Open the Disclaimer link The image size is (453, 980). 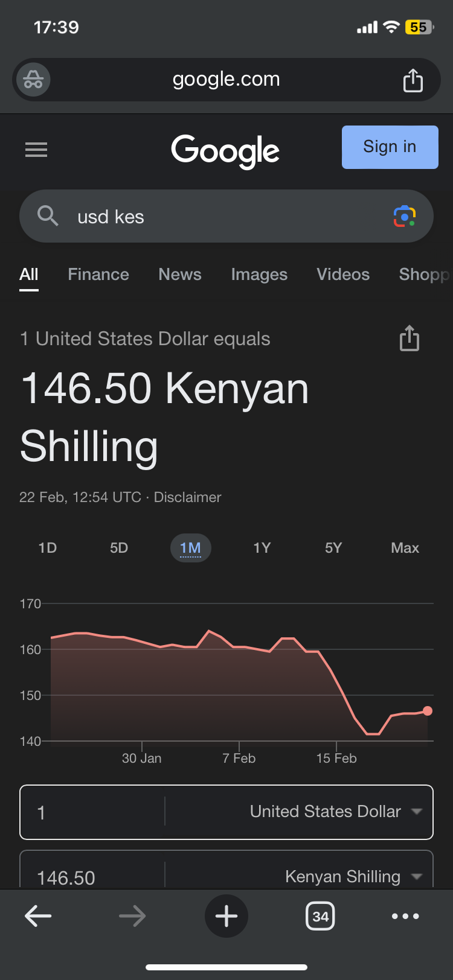tap(187, 497)
